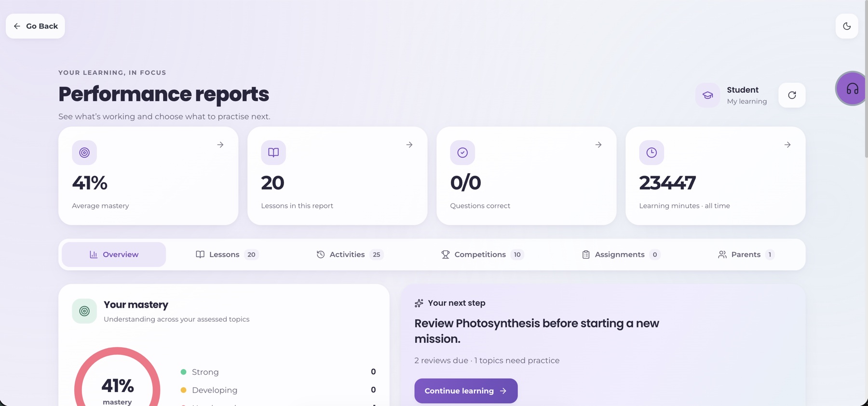This screenshot has width=868, height=406.
Task: Toggle dark mode with the moon icon
Action: point(847,26)
